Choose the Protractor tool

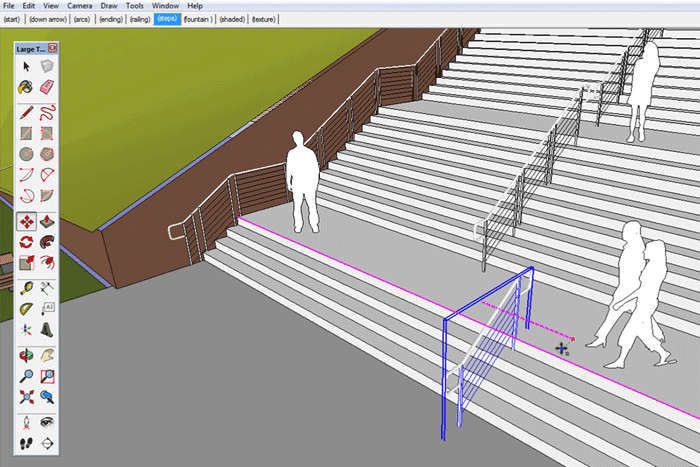click(x=26, y=308)
